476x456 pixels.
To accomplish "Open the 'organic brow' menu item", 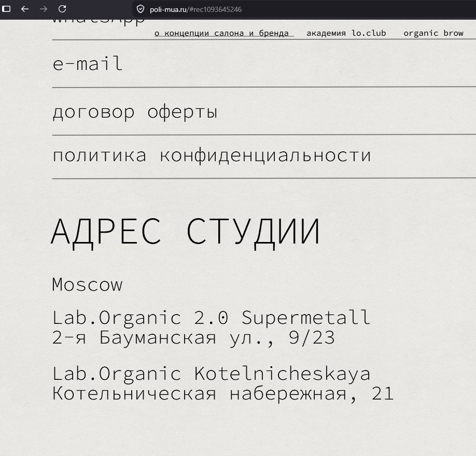I will click(x=433, y=33).
